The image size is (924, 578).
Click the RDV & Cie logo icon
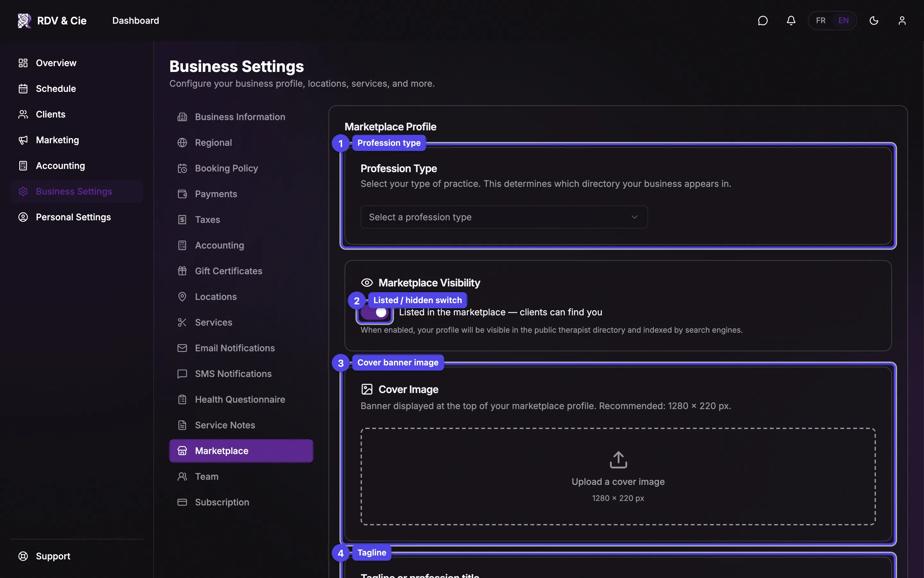24,21
